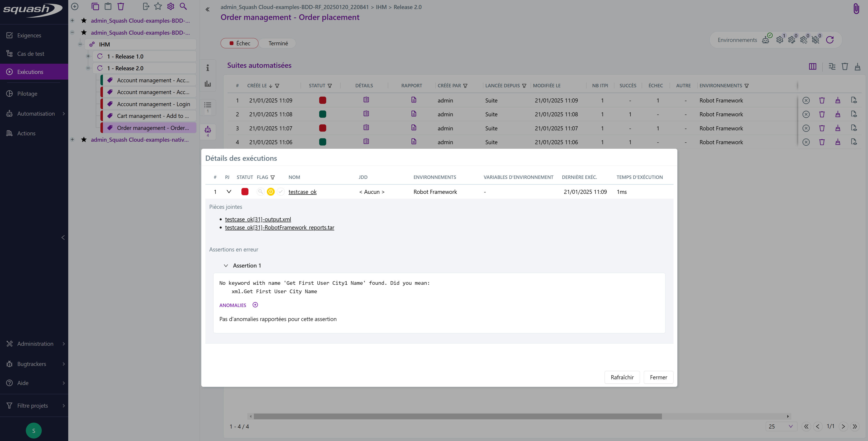This screenshot has width=868, height=441.
Task: Select the Automatisation menu item in sidebar
Action: [x=35, y=114]
